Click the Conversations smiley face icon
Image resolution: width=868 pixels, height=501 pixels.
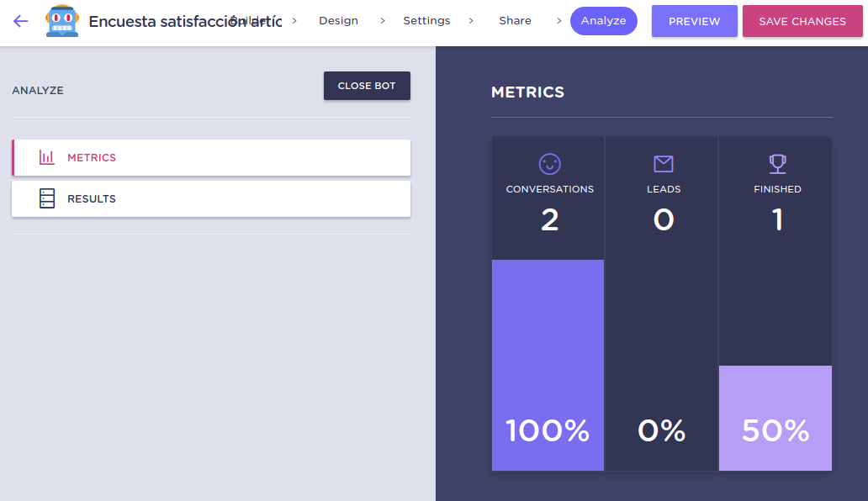[549, 164]
